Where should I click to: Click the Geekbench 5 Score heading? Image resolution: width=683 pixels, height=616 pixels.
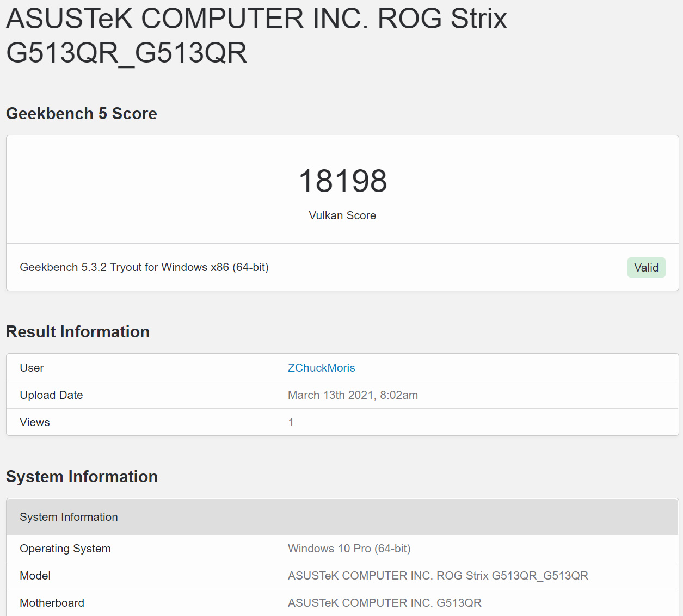pos(82,113)
